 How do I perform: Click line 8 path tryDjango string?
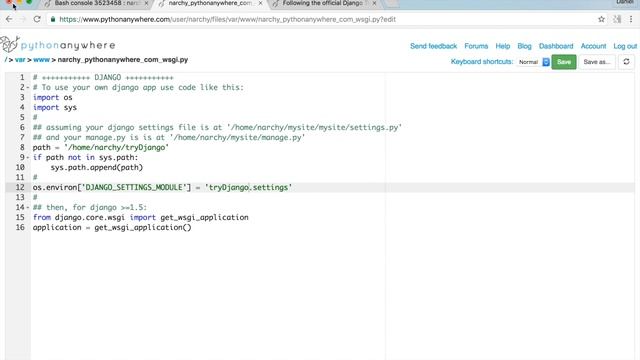pyautogui.click(x=116, y=147)
